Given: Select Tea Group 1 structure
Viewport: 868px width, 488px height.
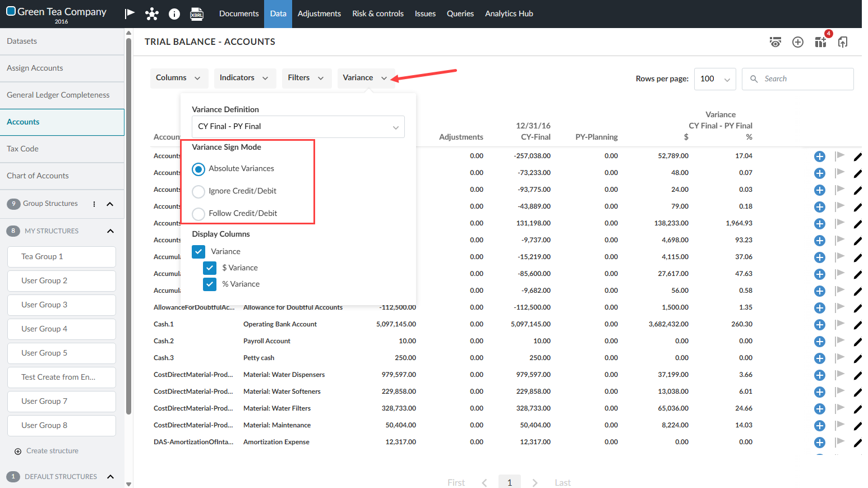Looking at the screenshot, I should point(62,257).
